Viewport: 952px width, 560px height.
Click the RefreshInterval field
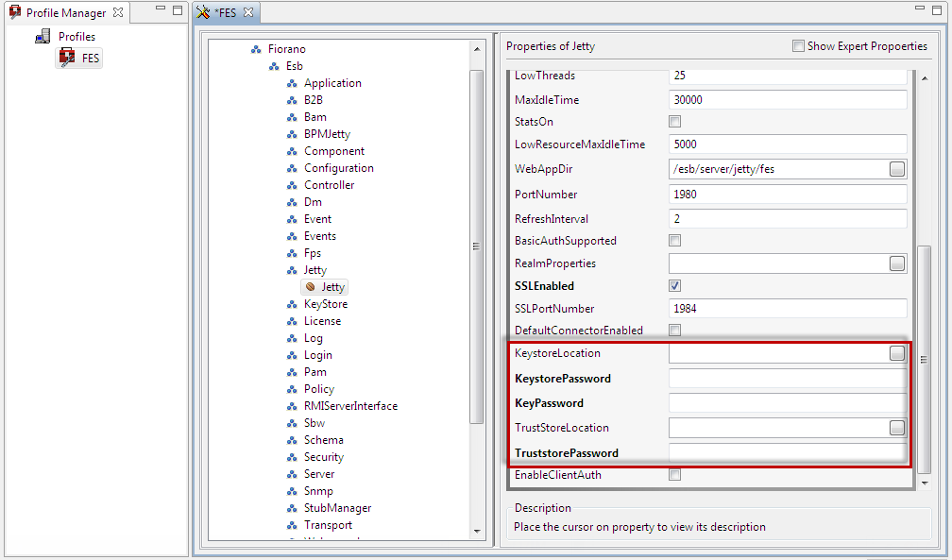[x=788, y=219]
